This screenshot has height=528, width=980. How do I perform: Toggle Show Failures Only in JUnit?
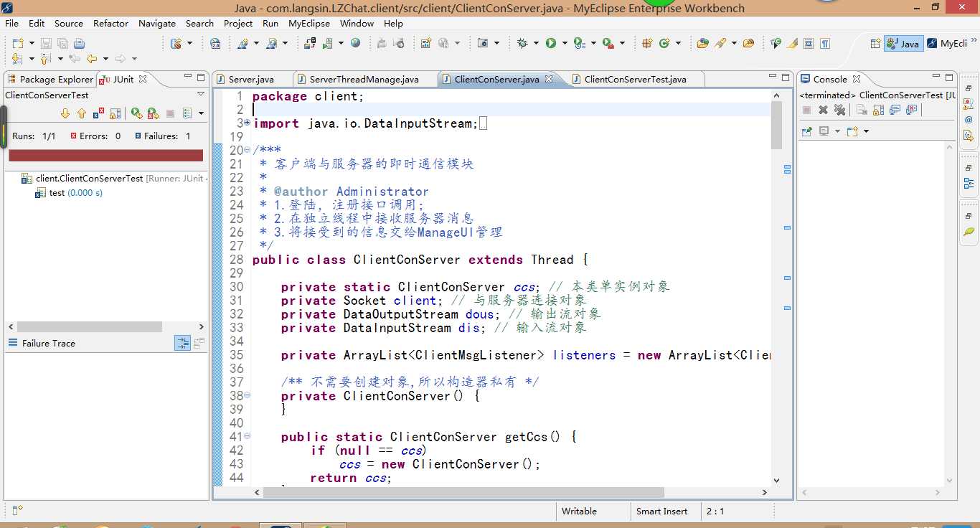tap(98, 113)
